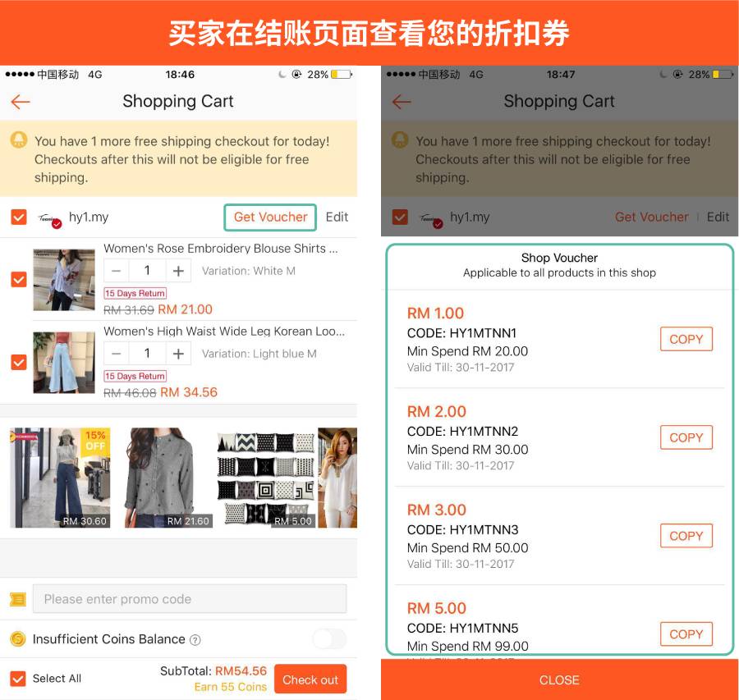Copy voucher code HY1MTNN1
Viewport: 739px width, 700px height.
click(x=686, y=339)
